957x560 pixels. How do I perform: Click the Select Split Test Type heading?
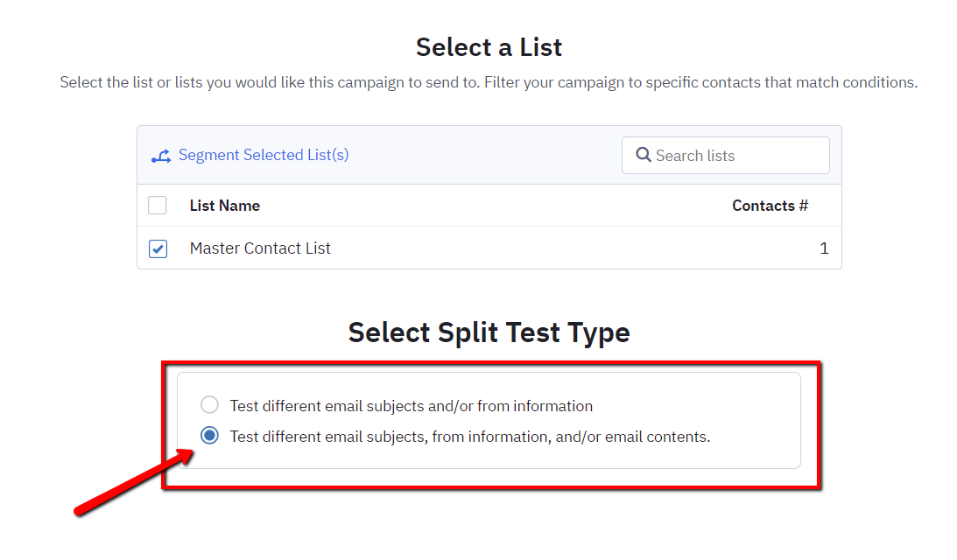489,332
